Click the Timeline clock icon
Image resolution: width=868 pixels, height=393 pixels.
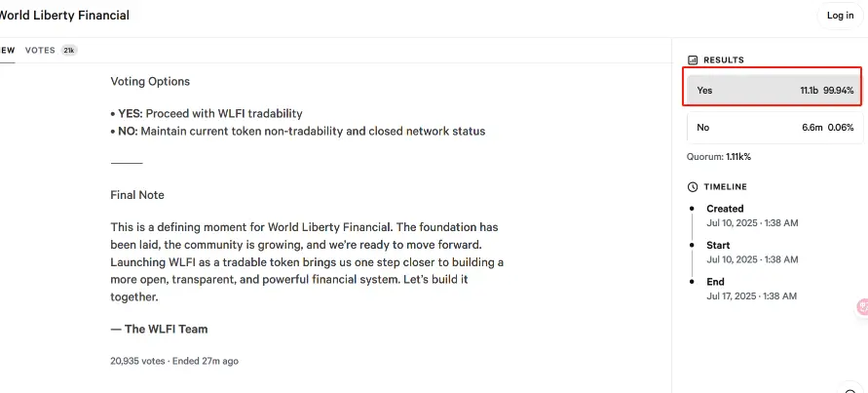tap(693, 186)
